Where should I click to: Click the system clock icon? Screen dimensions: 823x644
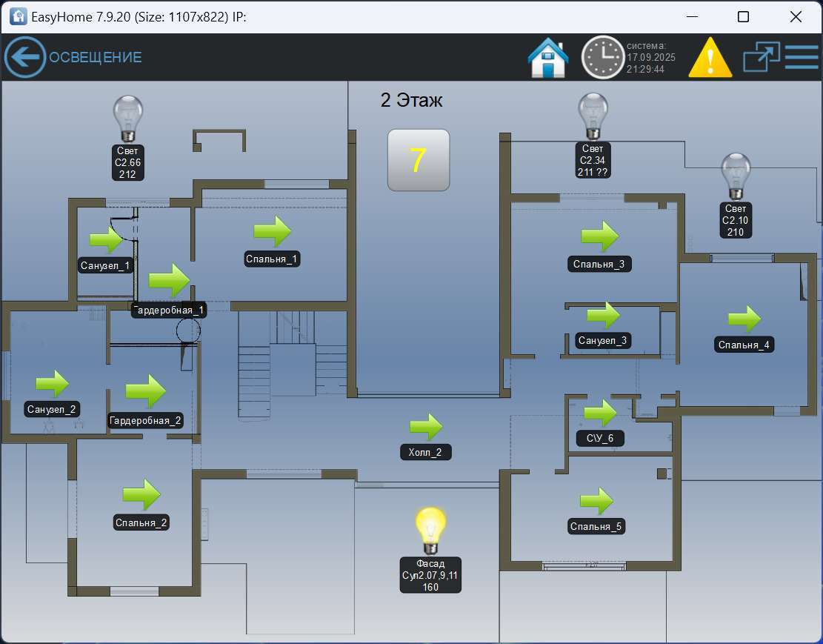pos(602,57)
